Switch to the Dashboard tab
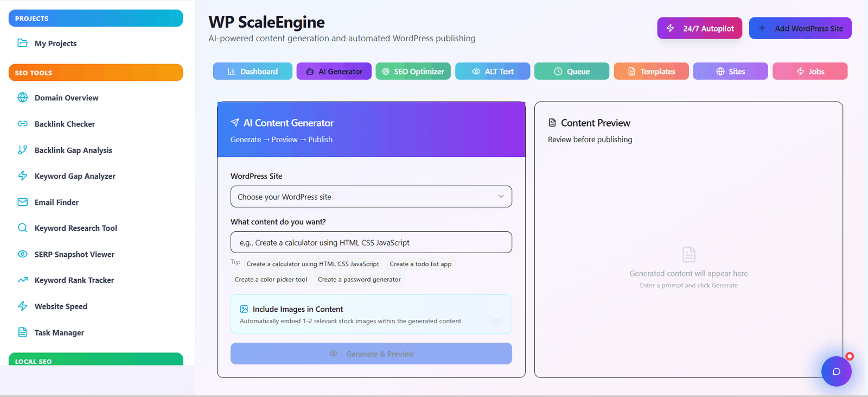Viewport: 868px width, 397px height. click(x=252, y=71)
